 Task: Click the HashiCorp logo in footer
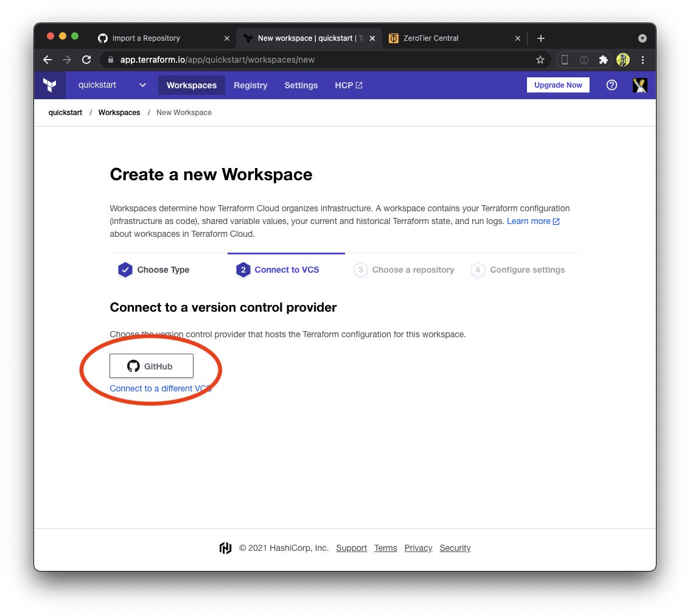click(225, 548)
